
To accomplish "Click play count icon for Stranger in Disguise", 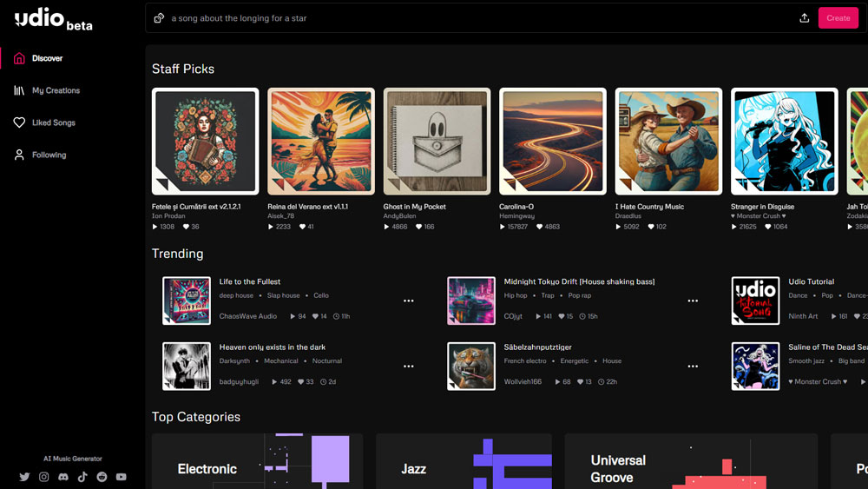I will coord(733,227).
